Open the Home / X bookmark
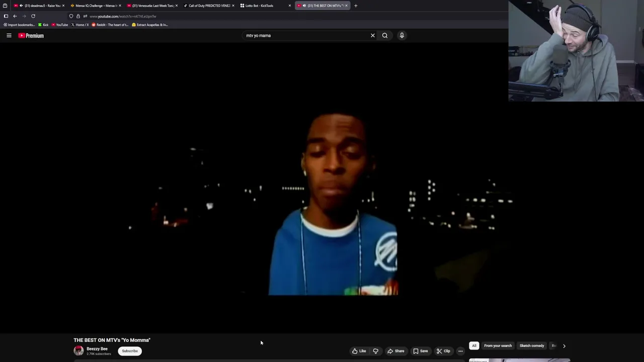 tap(80, 25)
